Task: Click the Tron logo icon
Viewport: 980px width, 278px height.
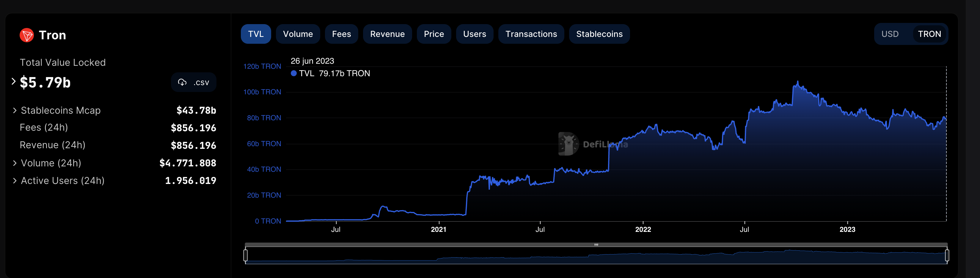Action: click(27, 35)
